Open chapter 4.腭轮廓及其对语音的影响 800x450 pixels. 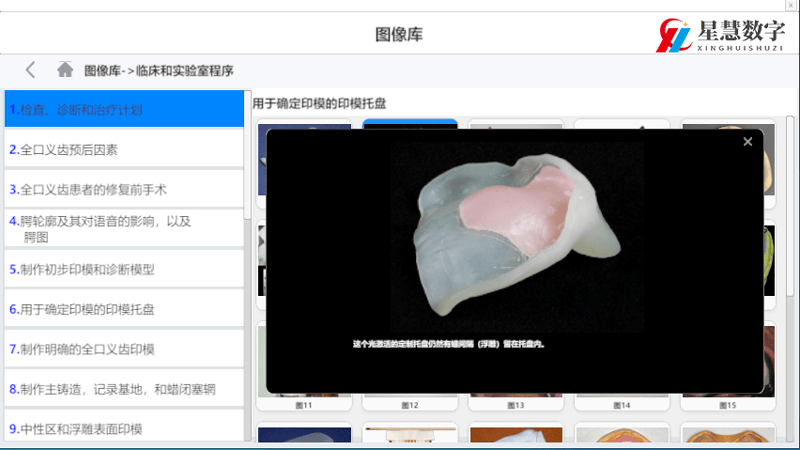[124, 229]
